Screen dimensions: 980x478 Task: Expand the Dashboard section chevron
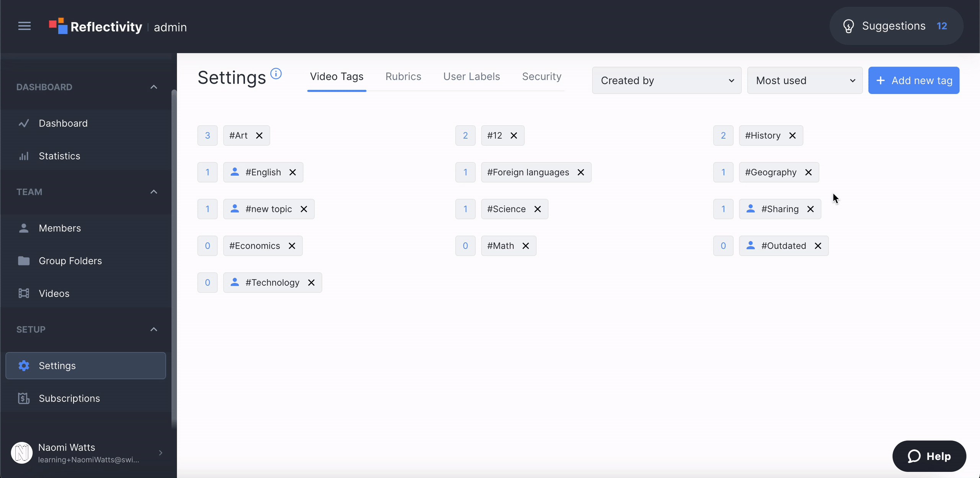coord(154,87)
